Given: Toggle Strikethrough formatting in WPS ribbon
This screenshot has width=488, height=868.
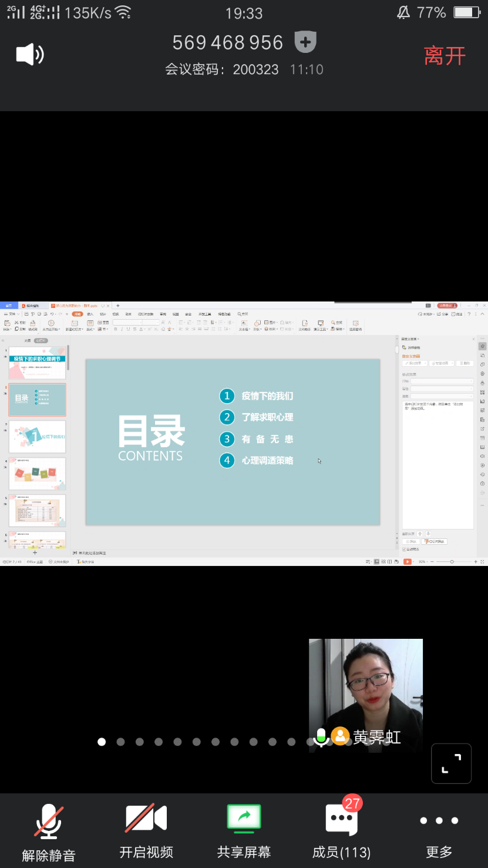Looking at the screenshot, I should click(x=135, y=329).
